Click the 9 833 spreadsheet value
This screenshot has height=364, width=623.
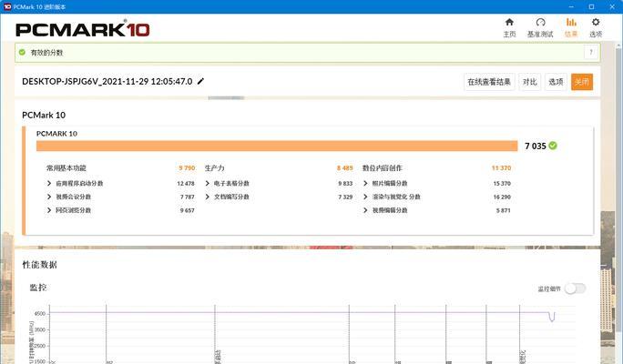(x=345, y=184)
